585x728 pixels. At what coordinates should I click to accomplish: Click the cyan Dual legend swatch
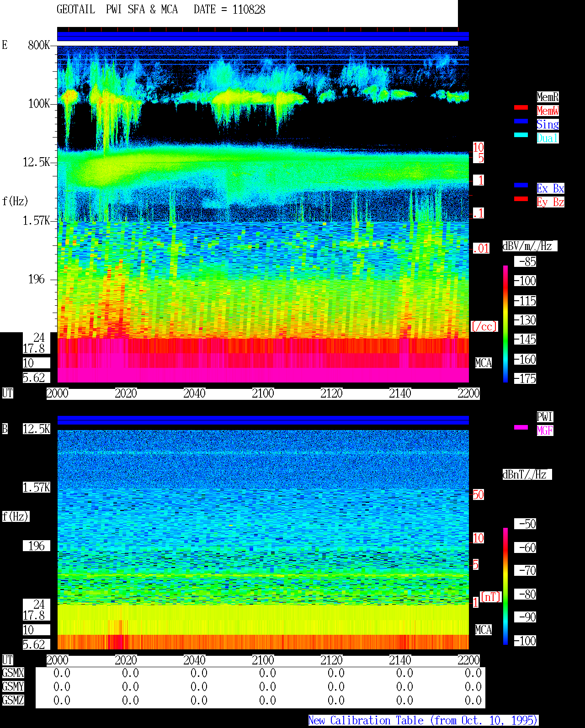click(x=521, y=135)
